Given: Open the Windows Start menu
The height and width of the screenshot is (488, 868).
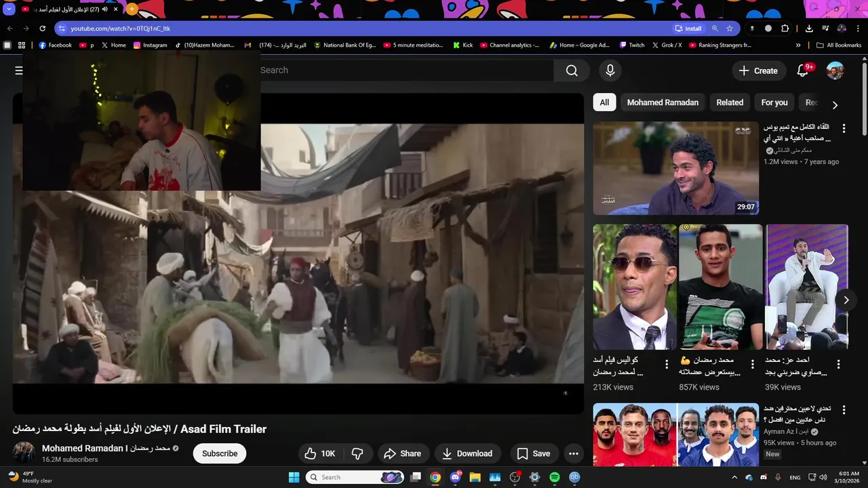Looking at the screenshot, I should pos(294,477).
